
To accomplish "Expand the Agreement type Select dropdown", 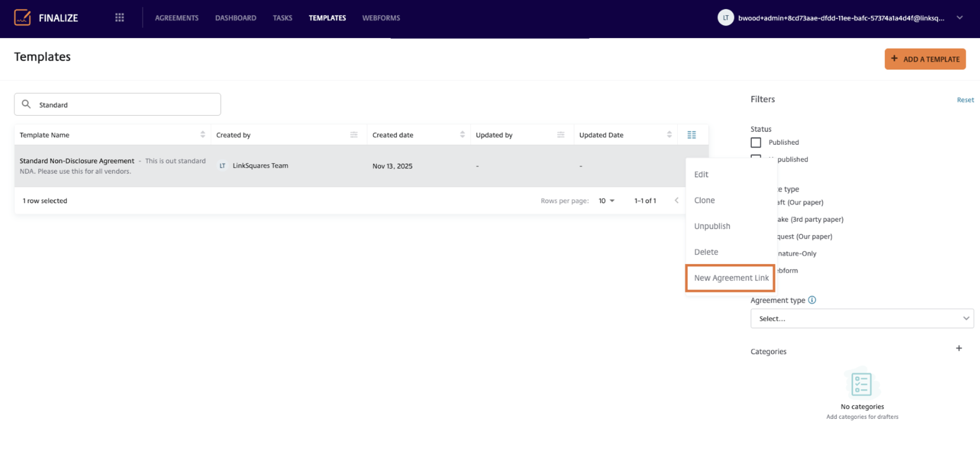I will click(x=861, y=318).
